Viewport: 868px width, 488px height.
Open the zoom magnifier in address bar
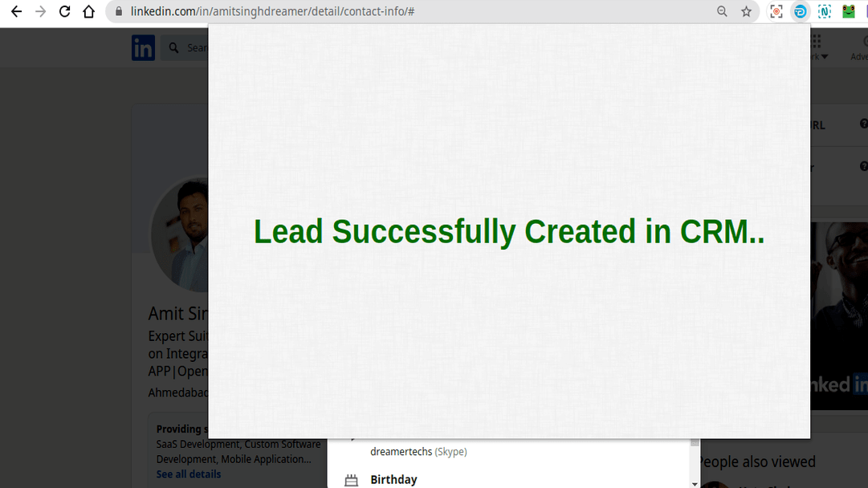pyautogui.click(x=722, y=11)
